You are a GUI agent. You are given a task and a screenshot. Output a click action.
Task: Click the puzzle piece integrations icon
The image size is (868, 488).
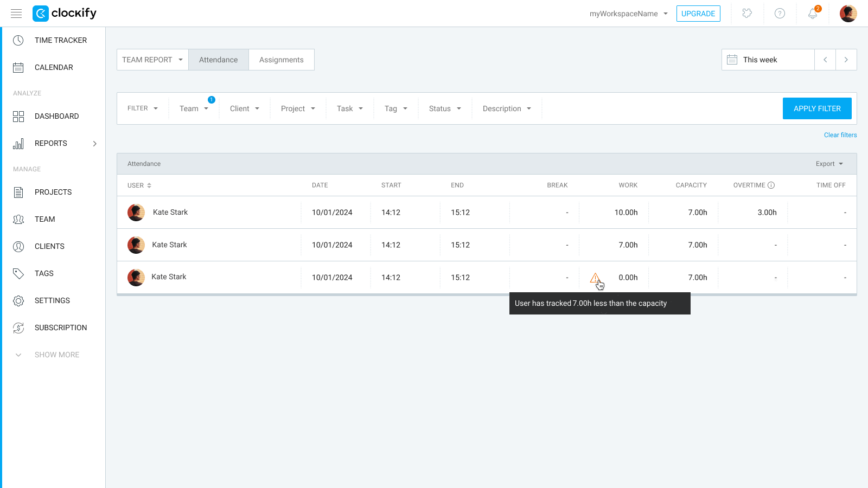pos(747,14)
